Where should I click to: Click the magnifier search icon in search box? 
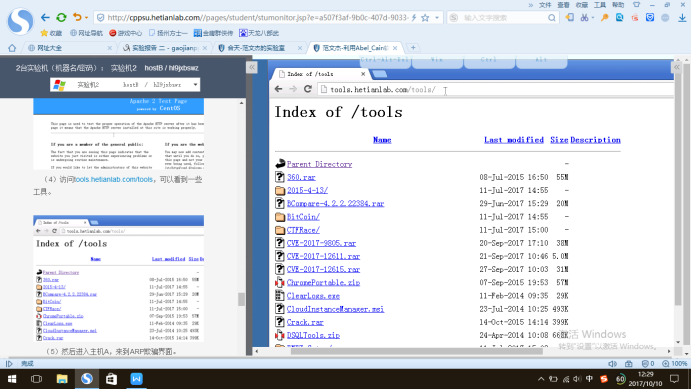click(552, 18)
